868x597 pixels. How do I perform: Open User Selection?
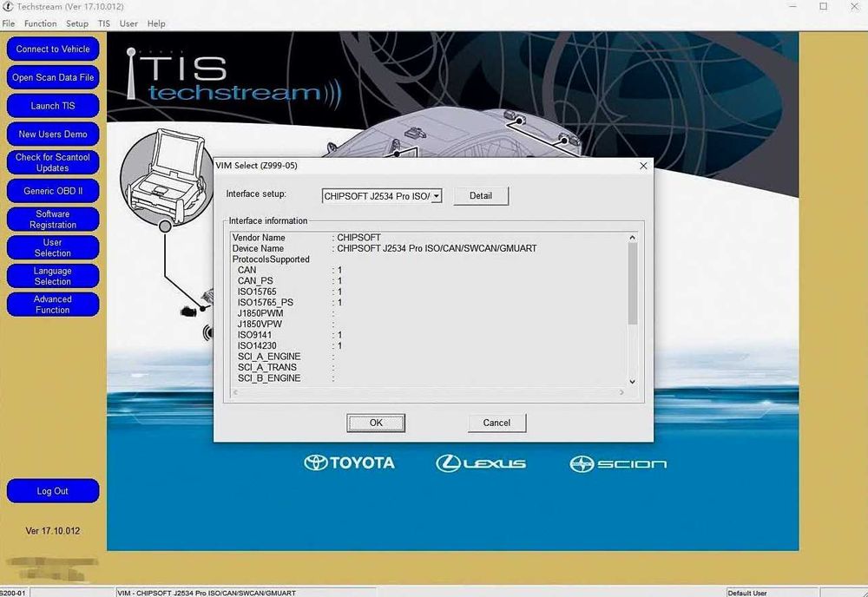click(53, 248)
